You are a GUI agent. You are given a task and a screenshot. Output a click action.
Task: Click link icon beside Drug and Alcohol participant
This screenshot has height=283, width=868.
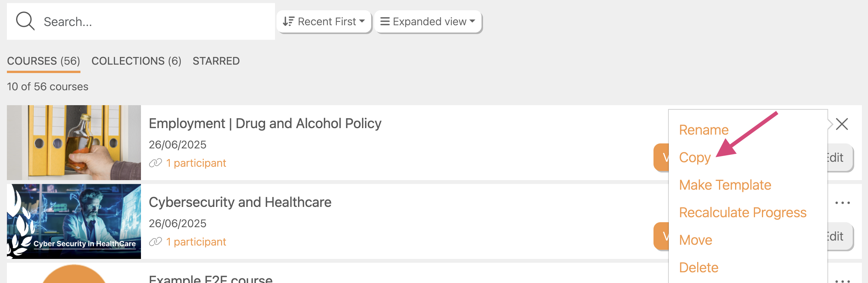point(156,163)
